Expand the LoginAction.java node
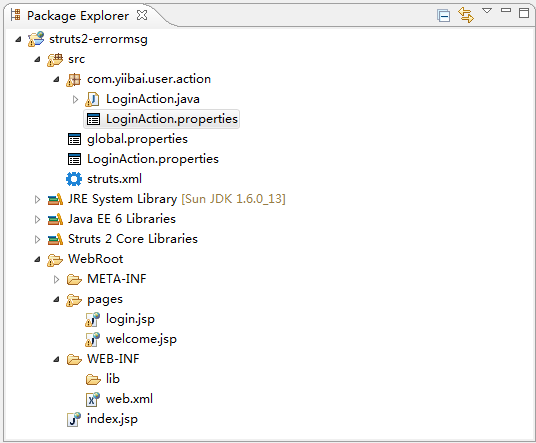Image resolution: width=536 pixels, height=443 pixels. coord(76,99)
